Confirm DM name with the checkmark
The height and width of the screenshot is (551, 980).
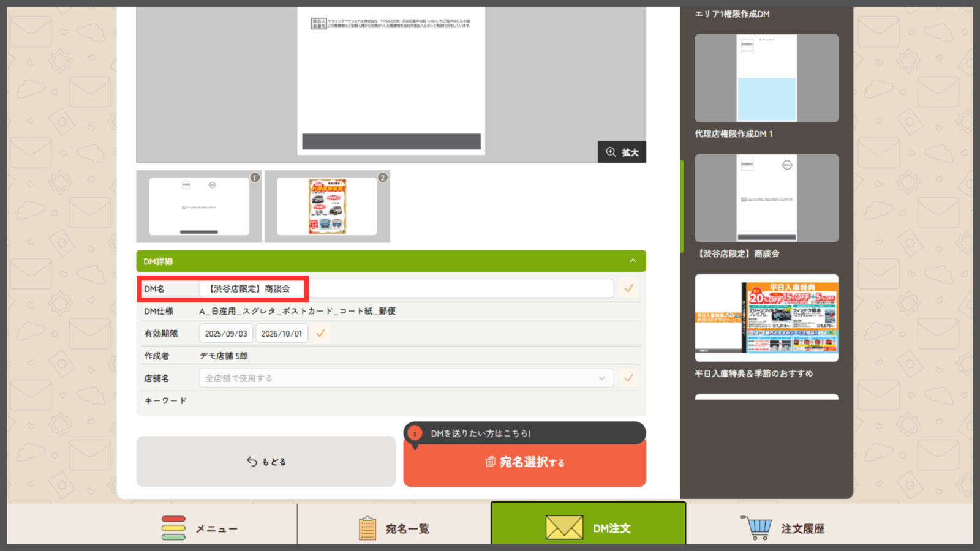click(628, 288)
